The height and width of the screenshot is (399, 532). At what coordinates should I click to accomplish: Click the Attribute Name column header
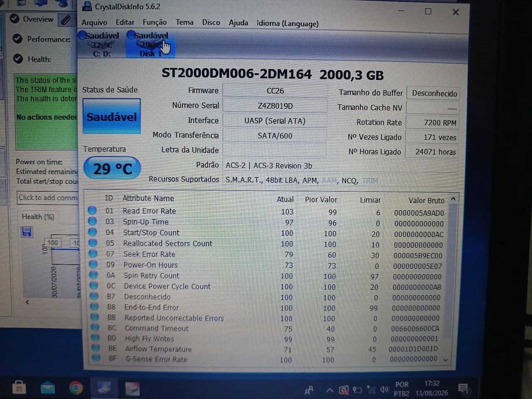[148, 198]
